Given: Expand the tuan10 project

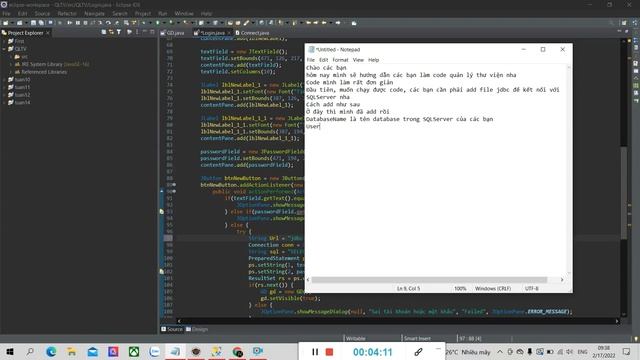Looking at the screenshot, I should (4, 80).
